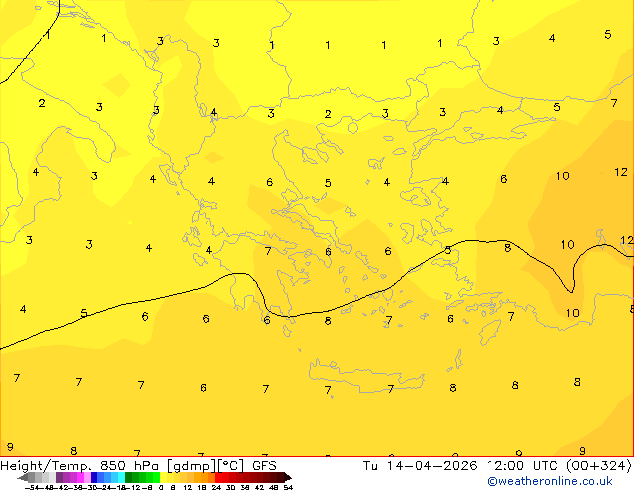Pick the cyan legend swatch
634x490 pixels.
click(x=121, y=477)
